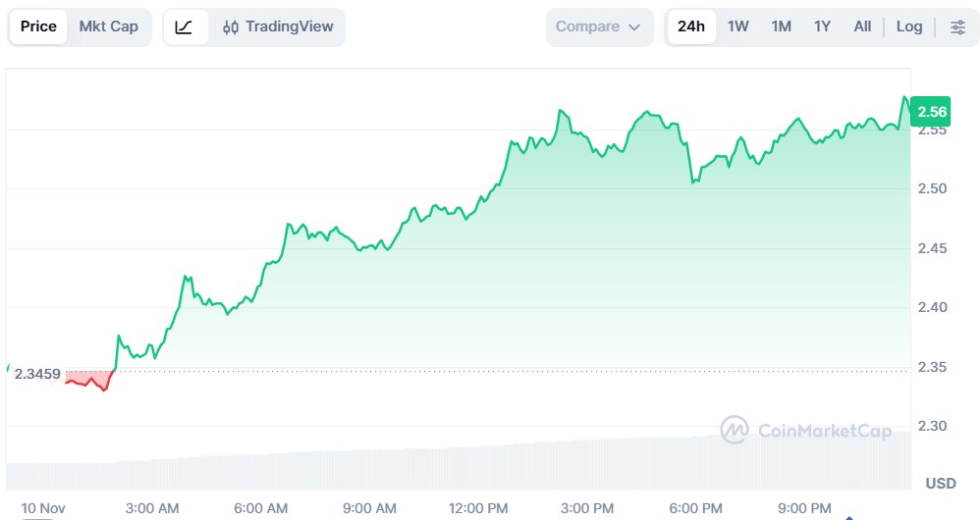The height and width of the screenshot is (520, 980).
Task: Select the 1M time range
Action: 782,26
